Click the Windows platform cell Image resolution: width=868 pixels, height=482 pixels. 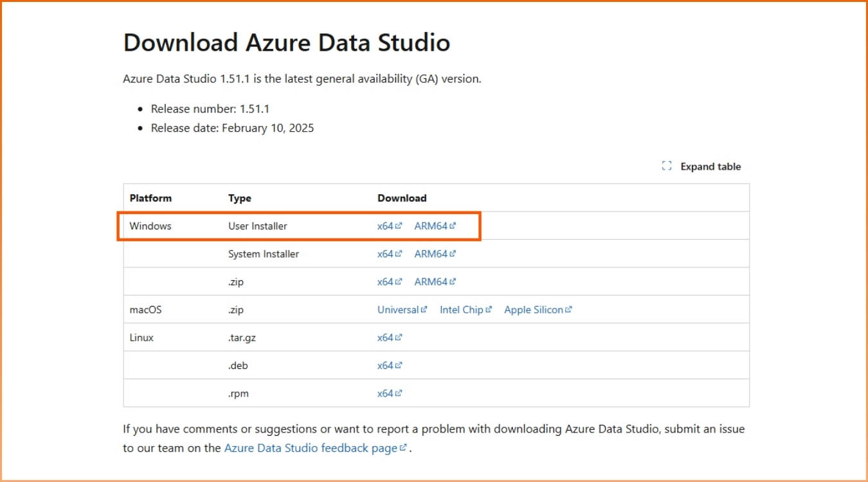coord(150,226)
